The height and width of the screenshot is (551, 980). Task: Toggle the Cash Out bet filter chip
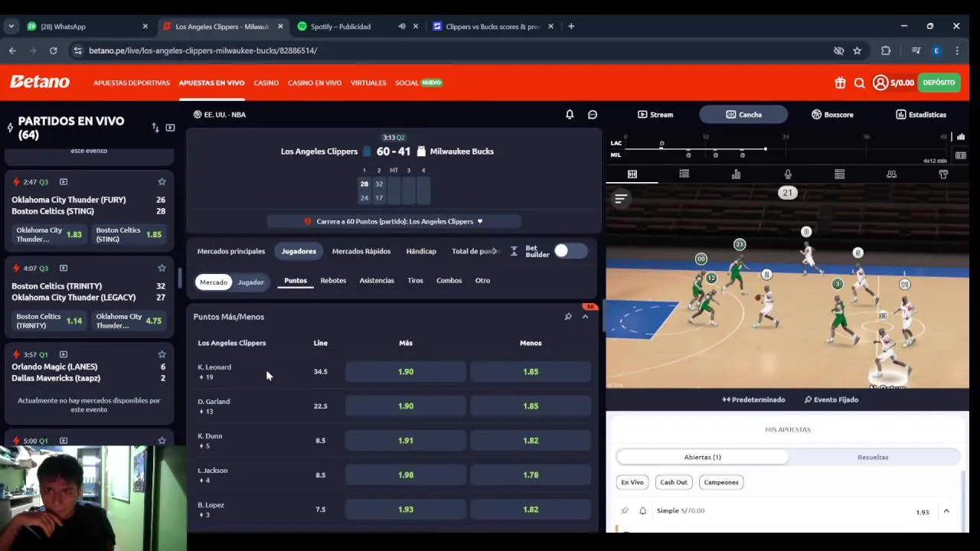click(x=674, y=482)
